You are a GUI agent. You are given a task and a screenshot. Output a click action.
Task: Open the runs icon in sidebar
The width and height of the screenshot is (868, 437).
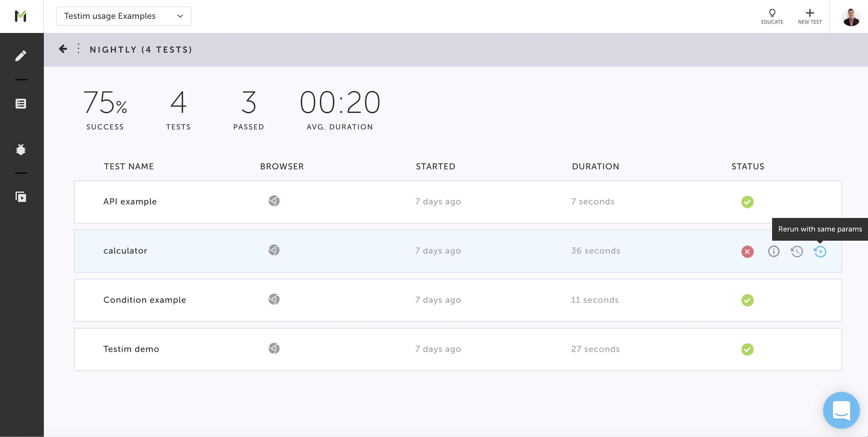(x=21, y=197)
